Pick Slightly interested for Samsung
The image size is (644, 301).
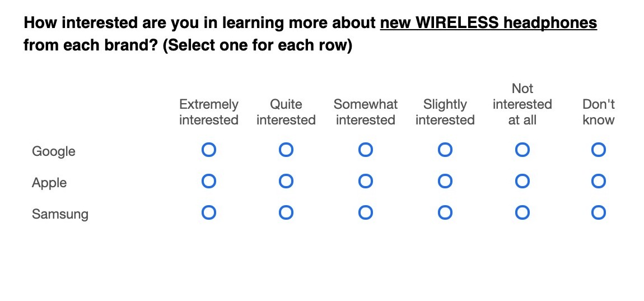pyautogui.click(x=445, y=213)
